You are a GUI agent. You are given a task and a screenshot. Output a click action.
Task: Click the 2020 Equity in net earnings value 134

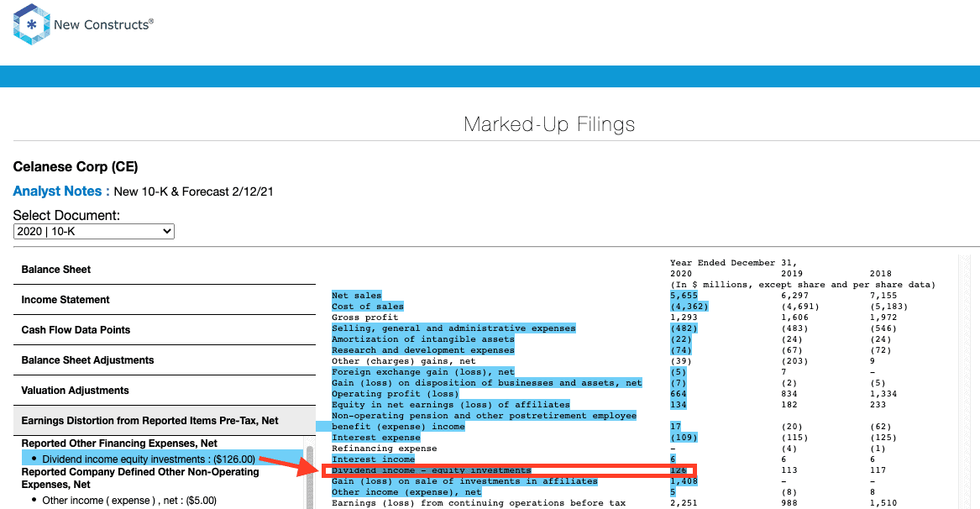point(679,405)
